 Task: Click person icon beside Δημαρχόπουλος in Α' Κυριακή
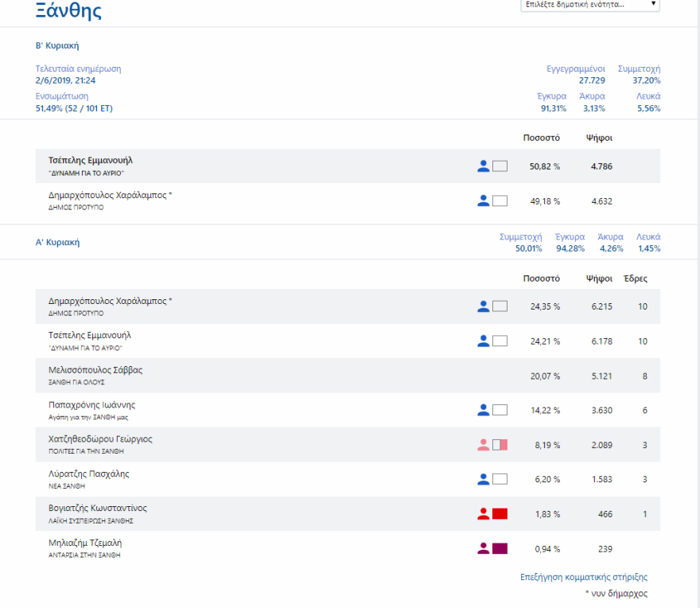pos(483,306)
